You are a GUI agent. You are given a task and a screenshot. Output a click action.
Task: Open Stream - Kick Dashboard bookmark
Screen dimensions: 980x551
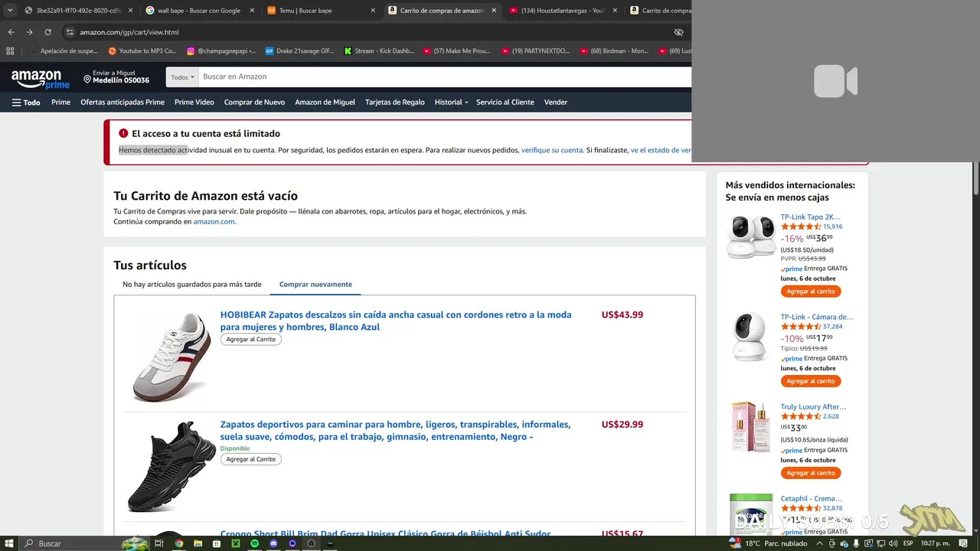[379, 51]
